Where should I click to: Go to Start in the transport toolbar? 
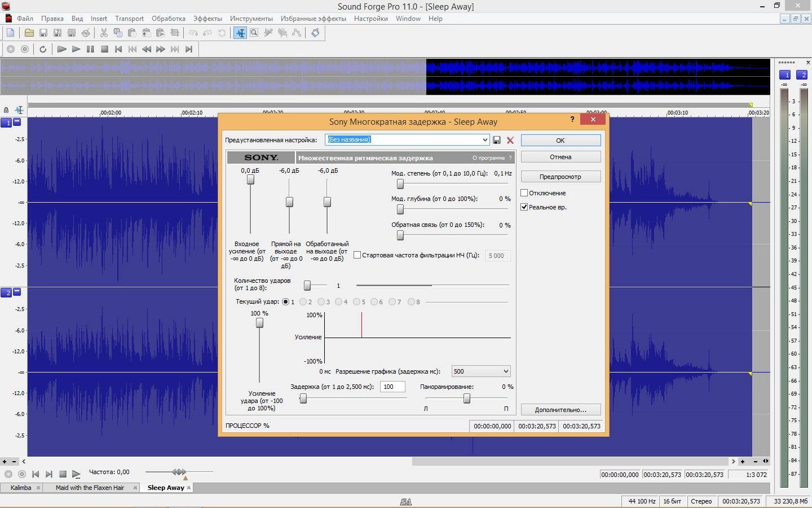(118, 49)
